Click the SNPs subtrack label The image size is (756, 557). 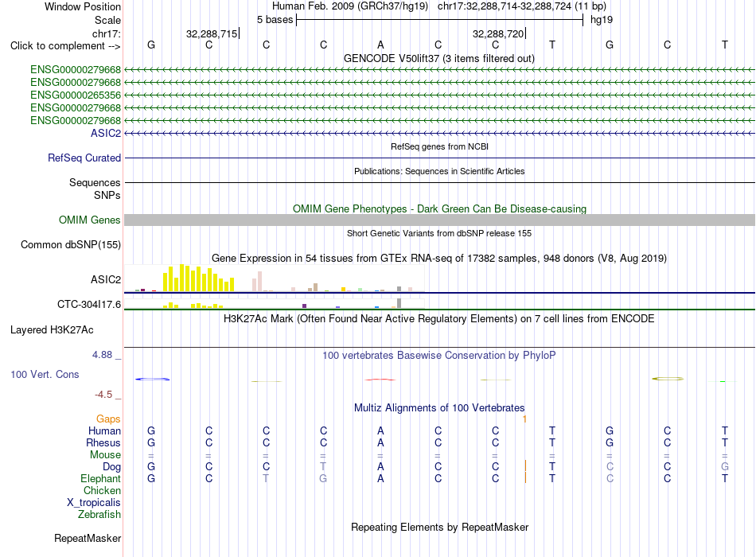point(107,195)
